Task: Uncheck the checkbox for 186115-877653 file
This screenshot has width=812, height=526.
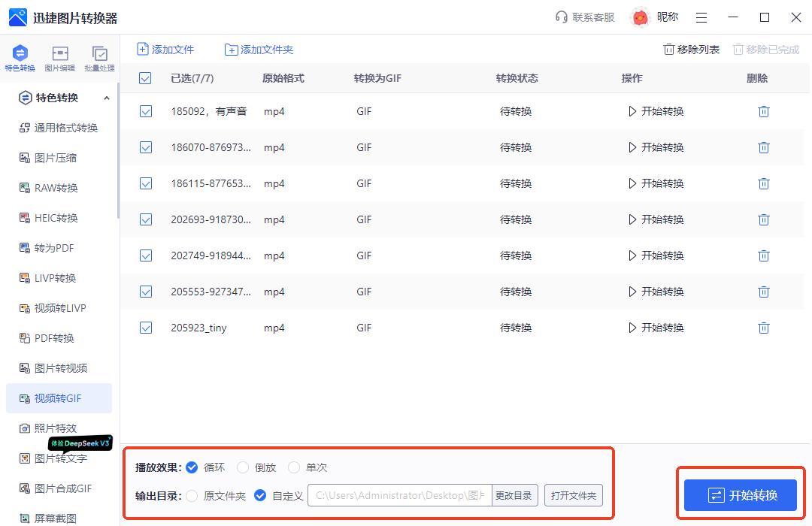Action: pos(146,183)
